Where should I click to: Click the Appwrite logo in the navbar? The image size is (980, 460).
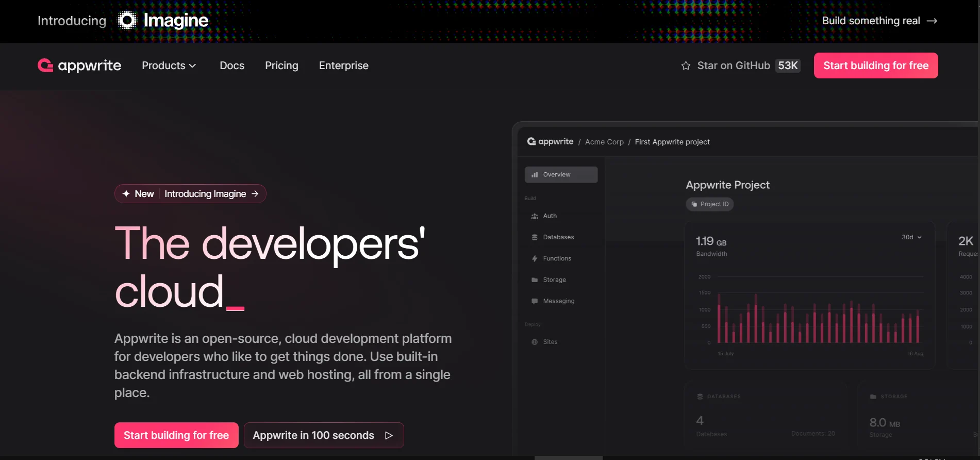tap(79, 65)
